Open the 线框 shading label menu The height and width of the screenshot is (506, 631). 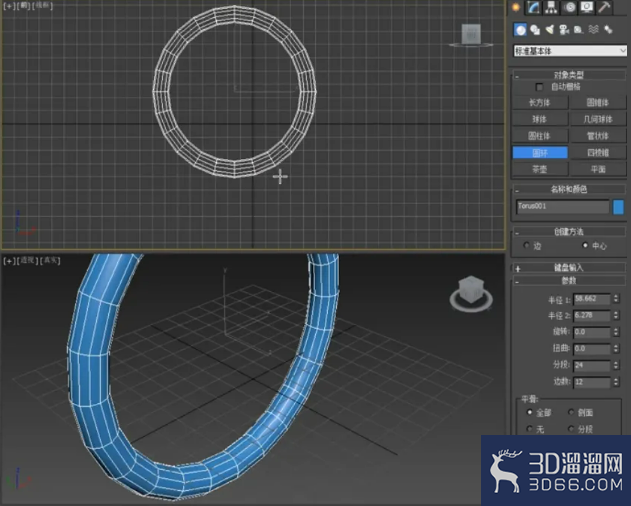42,5
